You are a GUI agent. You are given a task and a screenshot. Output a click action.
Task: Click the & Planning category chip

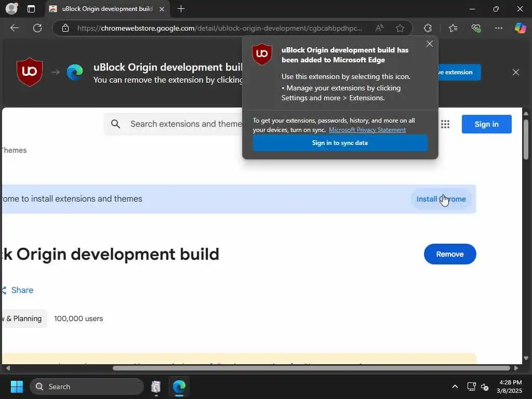click(x=24, y=318)
